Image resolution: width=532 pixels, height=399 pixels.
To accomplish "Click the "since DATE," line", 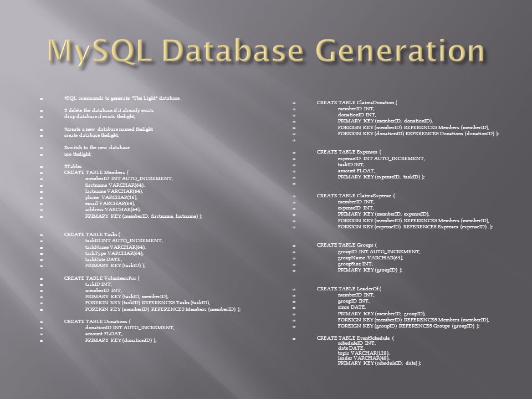I will pyautogui.click(x=352, y=307).
